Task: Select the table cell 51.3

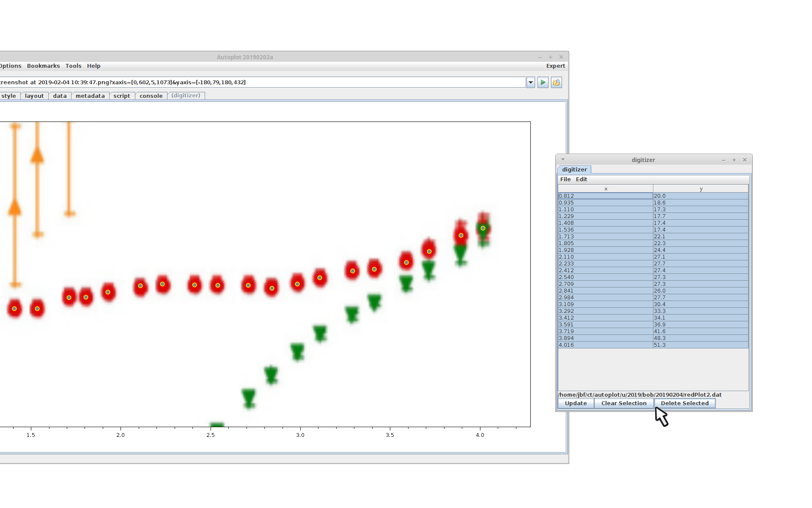Action: coord(701,345)
